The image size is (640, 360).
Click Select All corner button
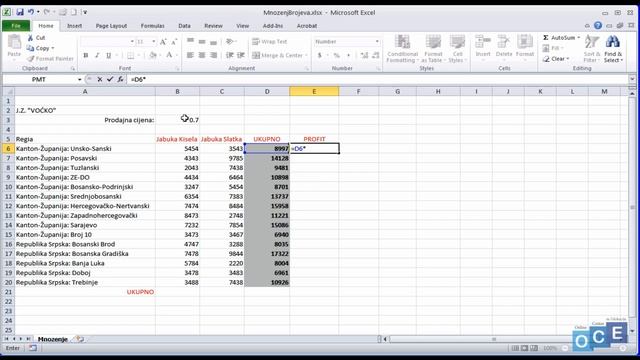pyautogui.click(x=8, y=91)
